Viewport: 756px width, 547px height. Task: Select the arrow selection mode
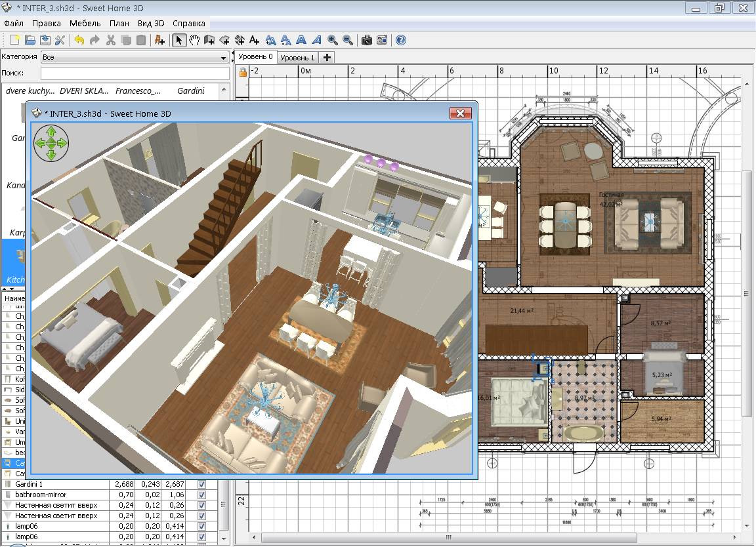178,40
